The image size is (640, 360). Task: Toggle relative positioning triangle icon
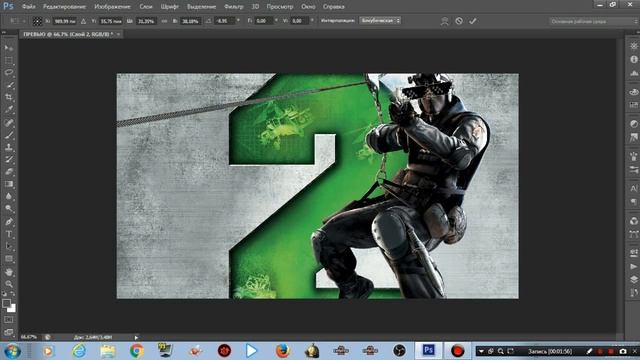83,21
